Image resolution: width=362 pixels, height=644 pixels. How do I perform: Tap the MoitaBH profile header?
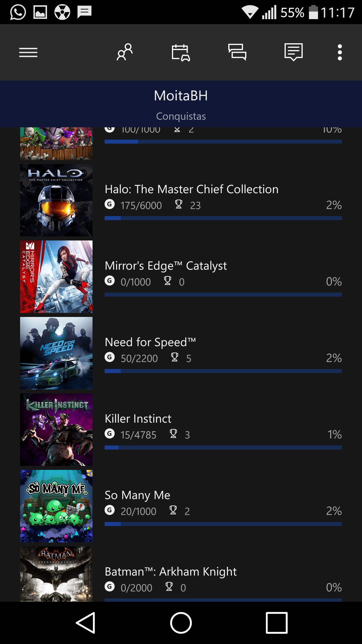point(181,96)
